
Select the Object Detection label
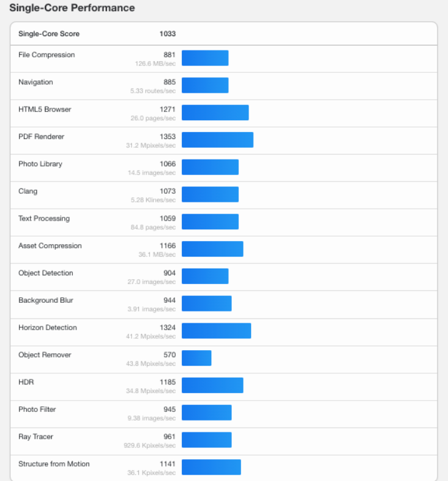pos(45,273)
